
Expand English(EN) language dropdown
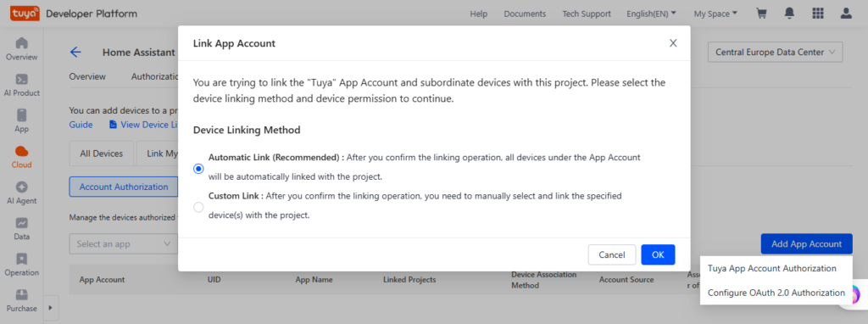[651, 14]
